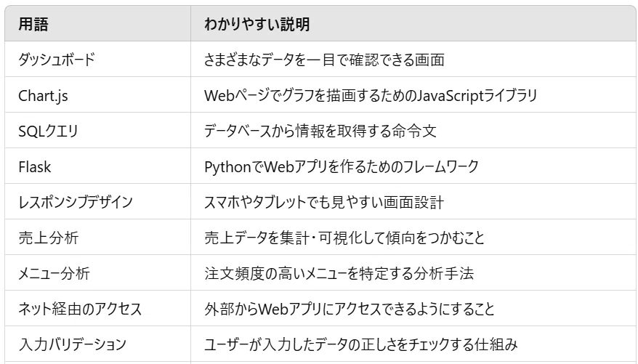Select the ネット経由のアクセス term cell

click(x=97, y=308)
